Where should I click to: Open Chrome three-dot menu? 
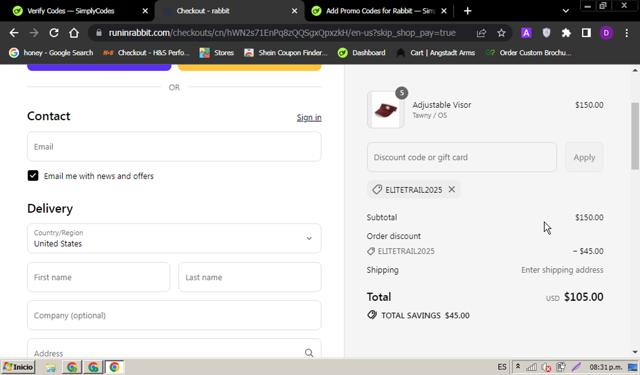coord(627,33)
